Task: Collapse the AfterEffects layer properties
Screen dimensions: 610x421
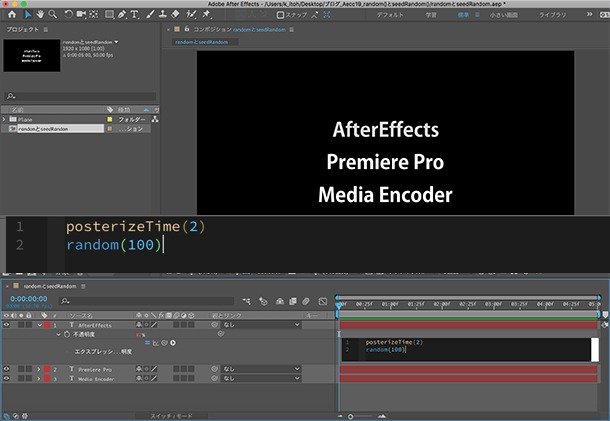Action: click(x=39, y=325)
